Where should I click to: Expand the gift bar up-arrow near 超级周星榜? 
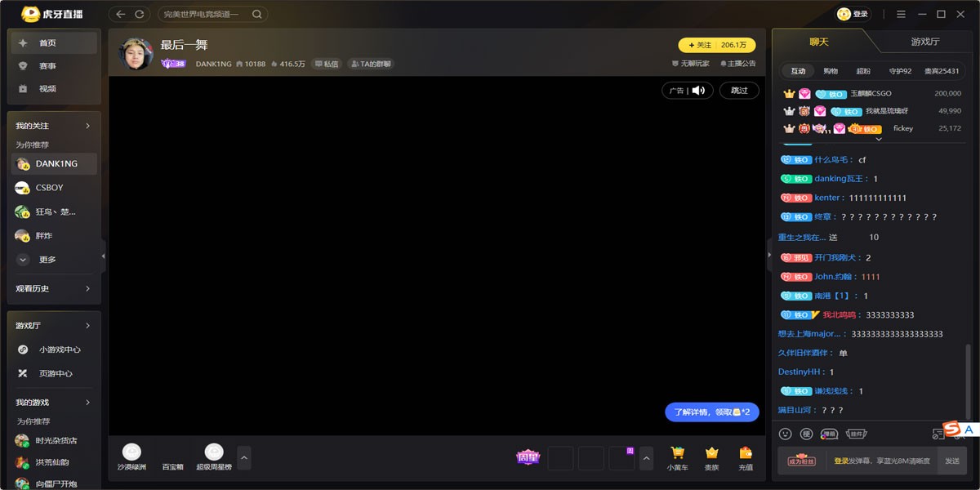(x=243, y=457)
